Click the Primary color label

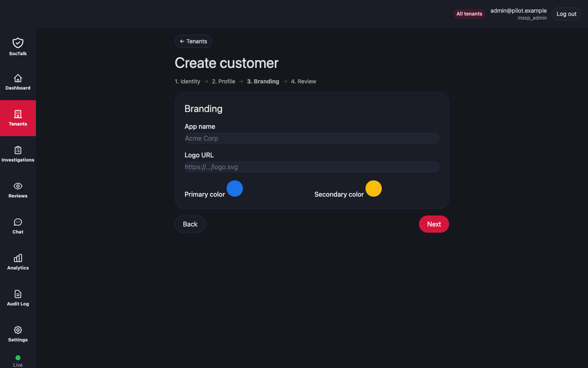tap(205, 194)
